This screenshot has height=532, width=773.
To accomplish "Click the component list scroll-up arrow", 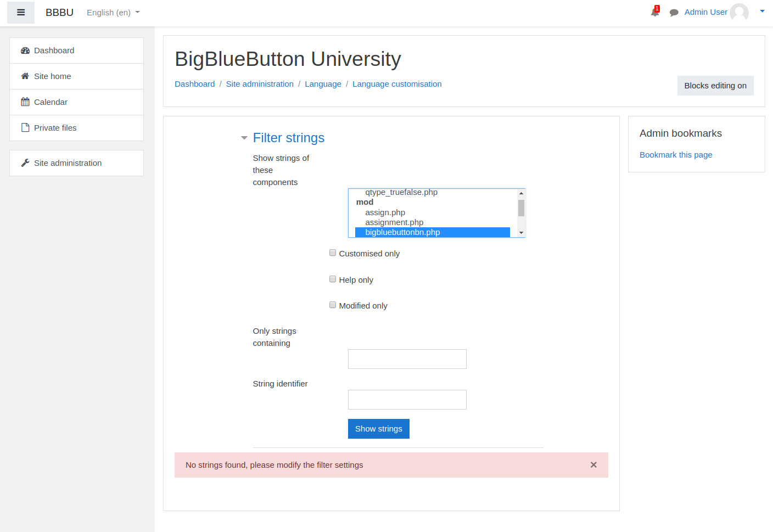I will point(522,193).
